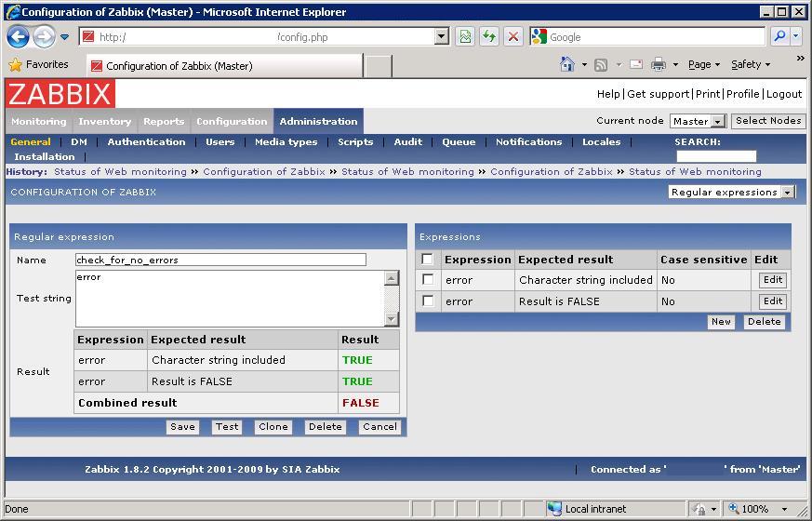Open the search provider dropdown arrow
This screenshot has height=521, width=812.
(x=795, y=37)
